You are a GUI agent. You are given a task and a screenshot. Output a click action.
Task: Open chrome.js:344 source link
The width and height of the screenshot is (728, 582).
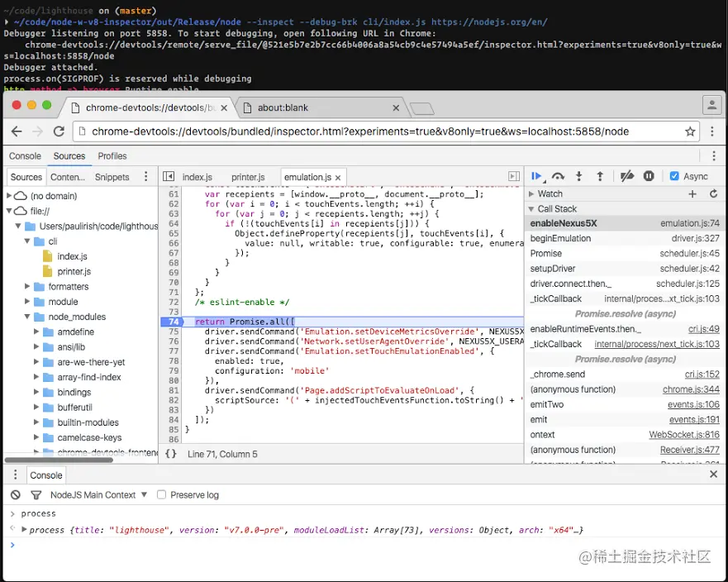pyautogui.click(x=691, y=389)
